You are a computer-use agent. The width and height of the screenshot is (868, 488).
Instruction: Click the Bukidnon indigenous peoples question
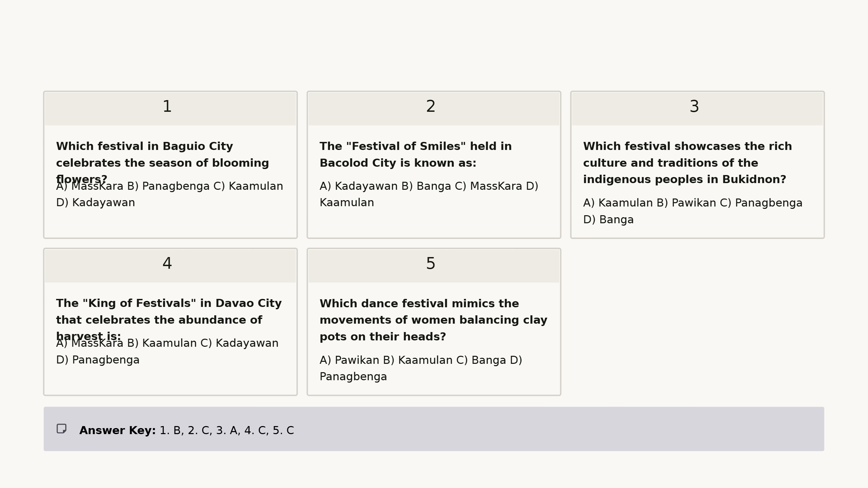(x=688, y=163)
